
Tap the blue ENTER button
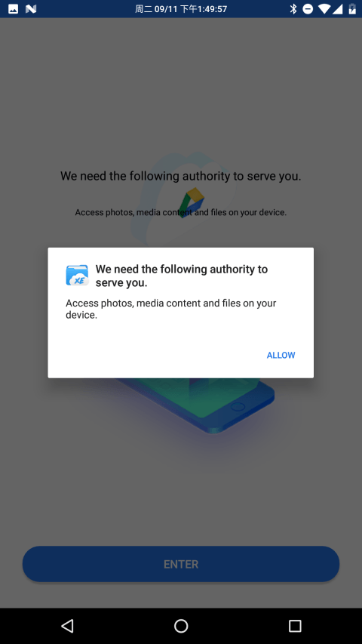click(x=180, y=564)
